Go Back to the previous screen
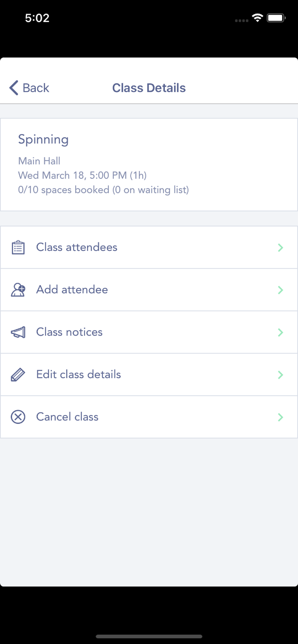Screen dimensions: 298x644 (29, 88)
